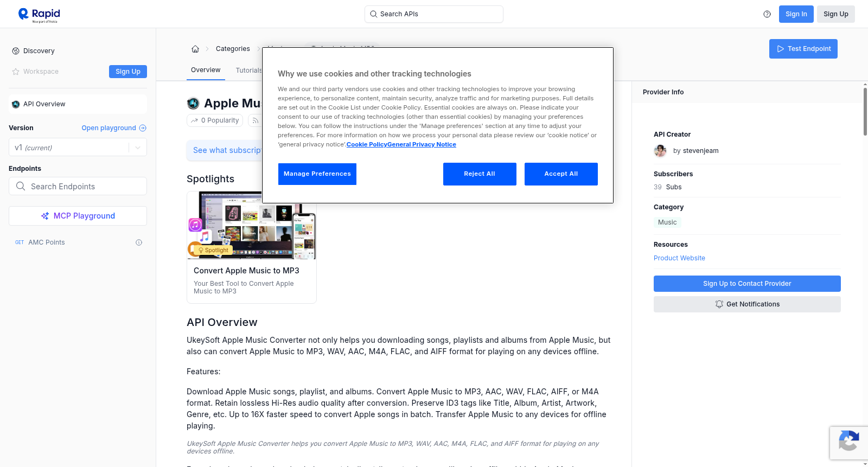Image resolution: width=868 pixels, height=467 pixels.
Task: Click the bell icon on Get Notifications
Action: click(x=719, y=304)
